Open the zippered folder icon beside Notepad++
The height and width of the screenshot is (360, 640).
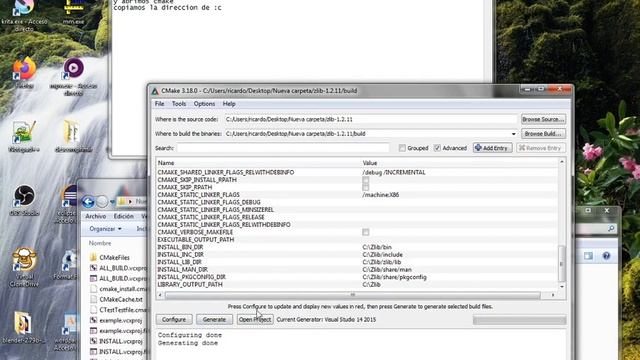(73, 131)
